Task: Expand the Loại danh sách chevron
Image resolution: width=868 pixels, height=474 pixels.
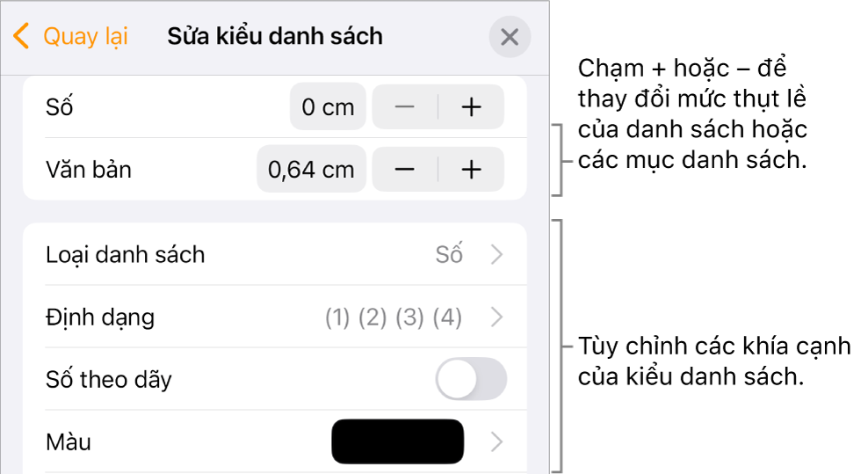Action: [x=496, y=255]
